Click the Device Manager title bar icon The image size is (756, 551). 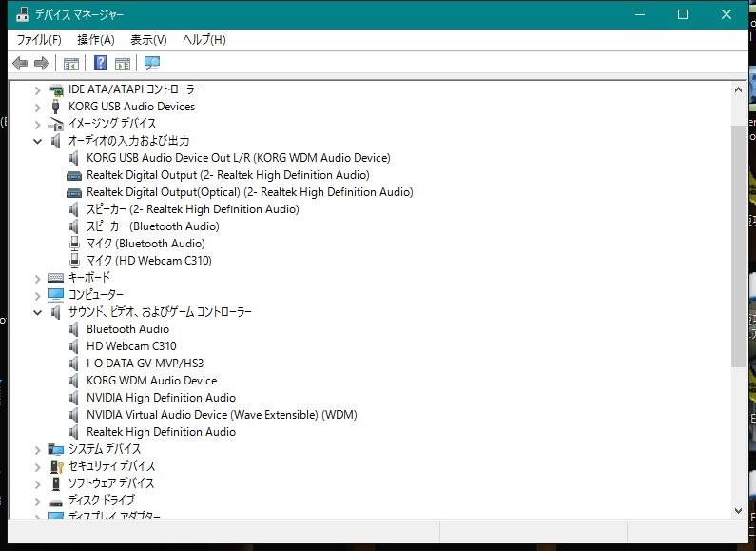(22, 14)
